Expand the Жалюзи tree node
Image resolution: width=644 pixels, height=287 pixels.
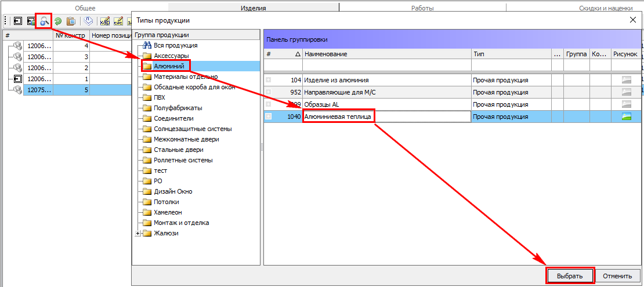(138, 234)
